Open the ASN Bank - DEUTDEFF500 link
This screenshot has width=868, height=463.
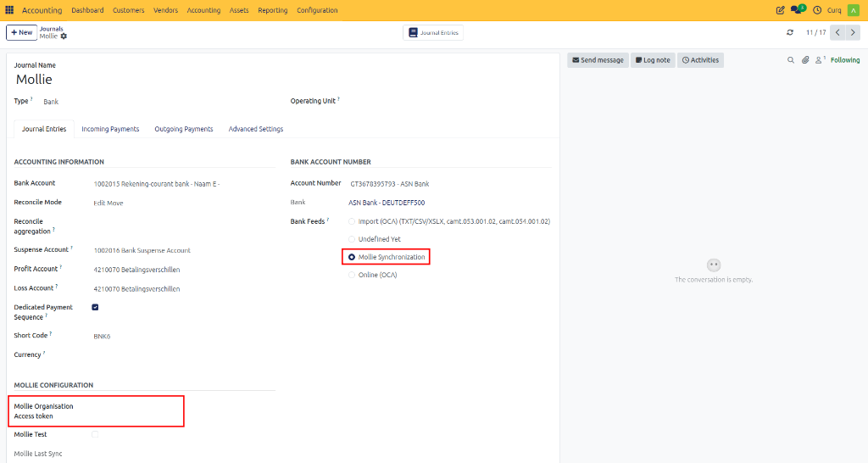(387, 203)
